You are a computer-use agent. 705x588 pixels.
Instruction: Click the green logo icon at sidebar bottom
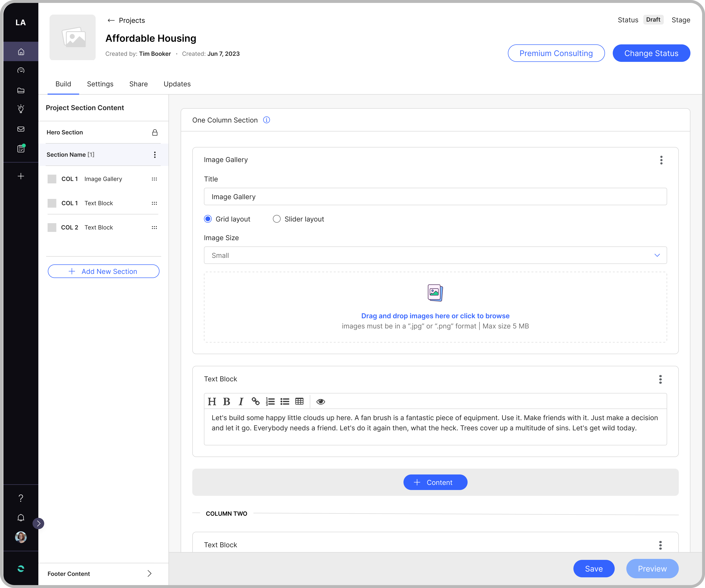(x=21, y=569)
